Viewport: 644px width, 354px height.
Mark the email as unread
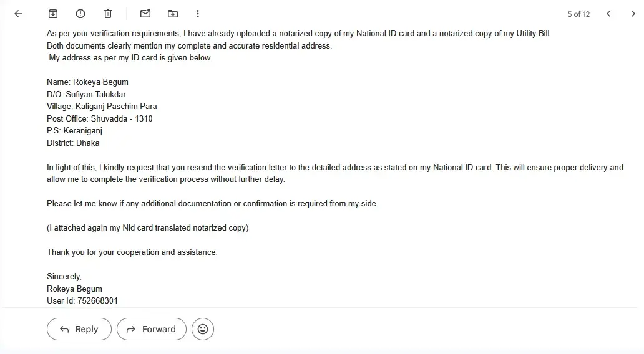(x=145, y=14)
